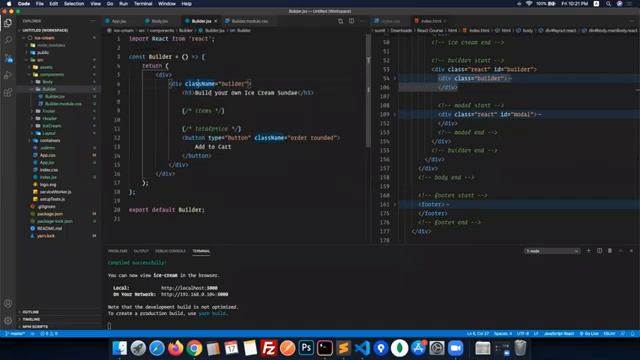Expand the NPM SCRIPTS section

tap(35, 327)
